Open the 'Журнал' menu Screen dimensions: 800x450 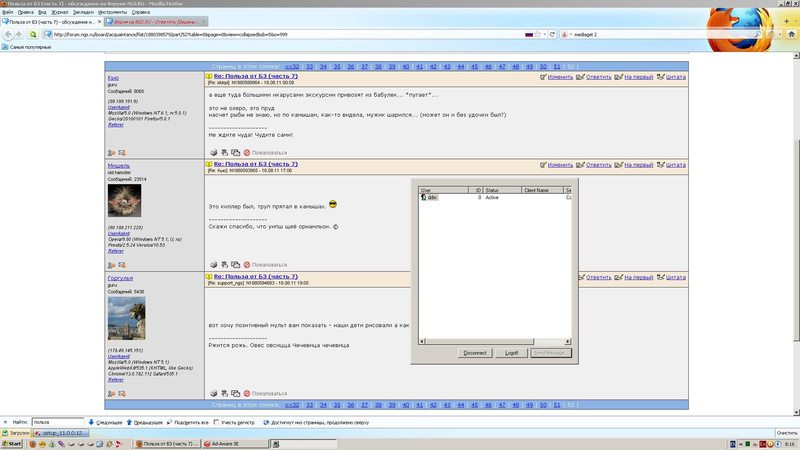tap(58, 12)
